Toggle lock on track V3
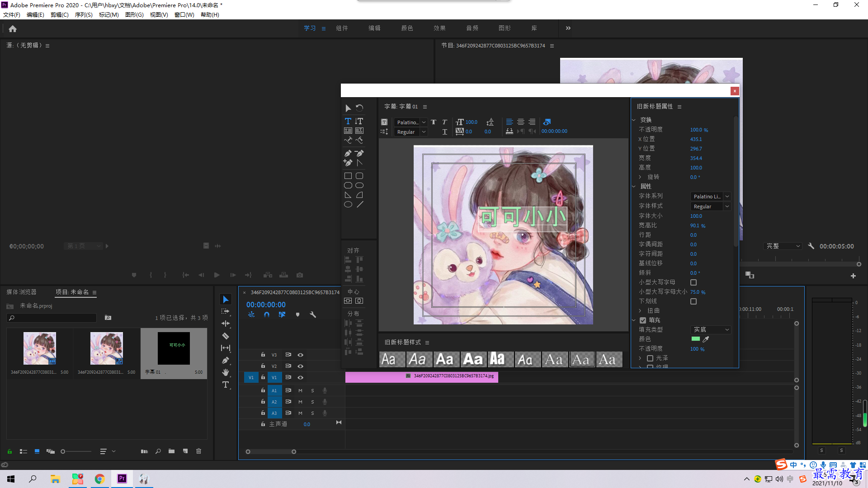868x488 pixels. click(x=263, y=355)
